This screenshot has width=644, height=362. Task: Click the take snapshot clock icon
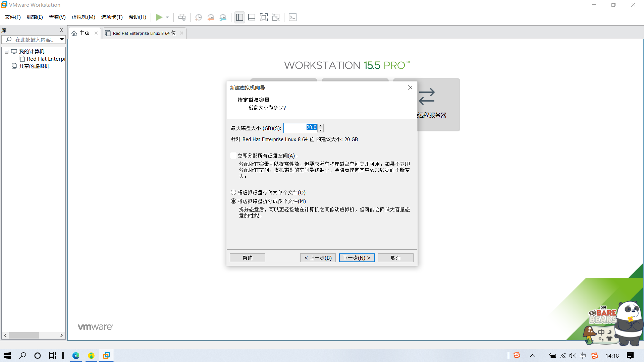[x=199, y=17]
